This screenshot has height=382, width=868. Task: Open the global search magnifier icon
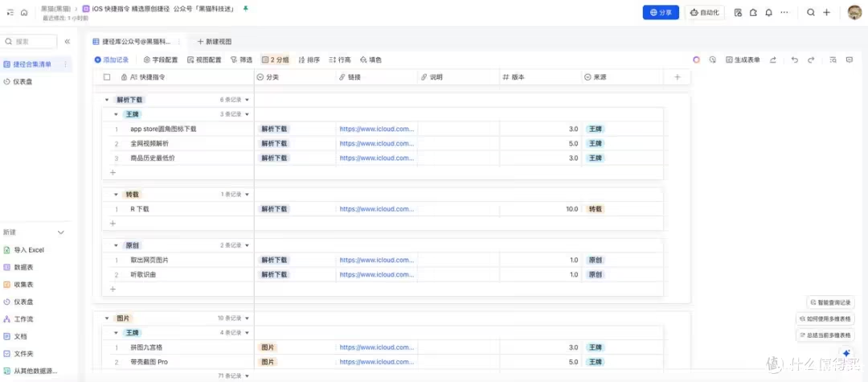(811, 13)
